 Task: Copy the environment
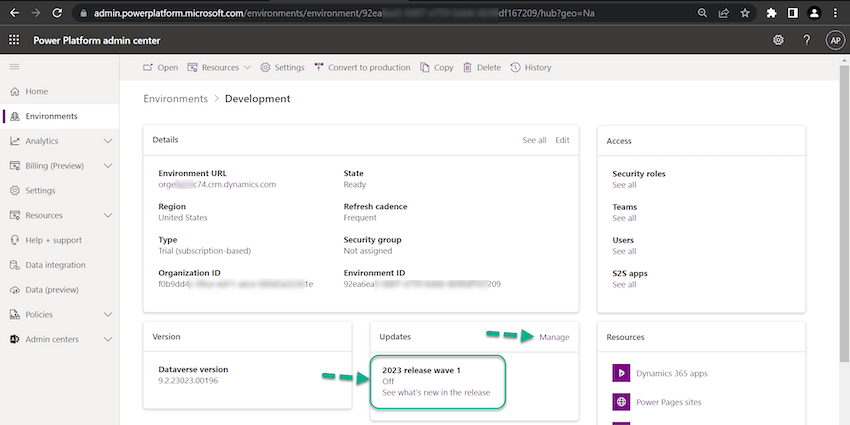[x=436, y=68]
